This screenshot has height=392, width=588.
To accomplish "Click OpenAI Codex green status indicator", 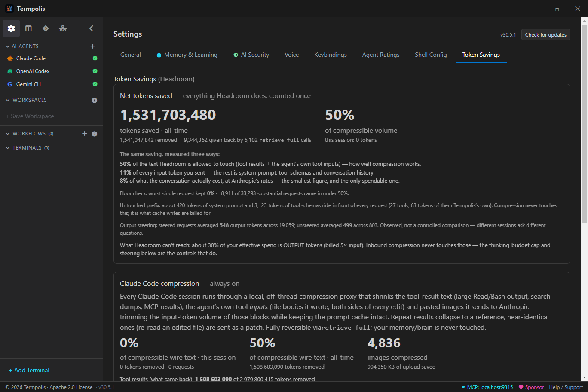I will coord(95,71).
